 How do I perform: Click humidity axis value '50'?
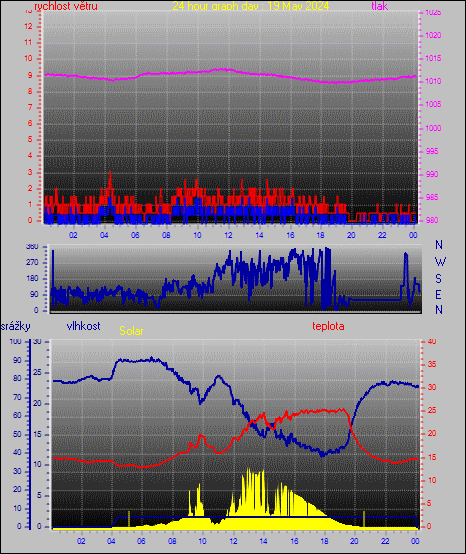click(x=17, y=434)
